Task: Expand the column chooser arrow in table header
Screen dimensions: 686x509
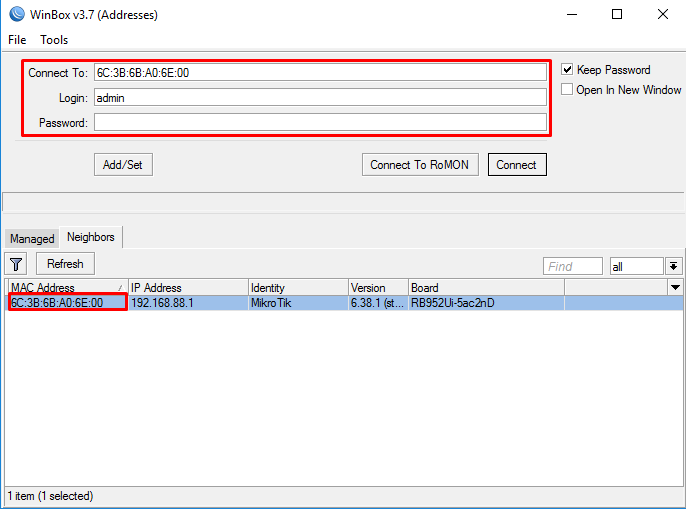Action: [675, 288]
